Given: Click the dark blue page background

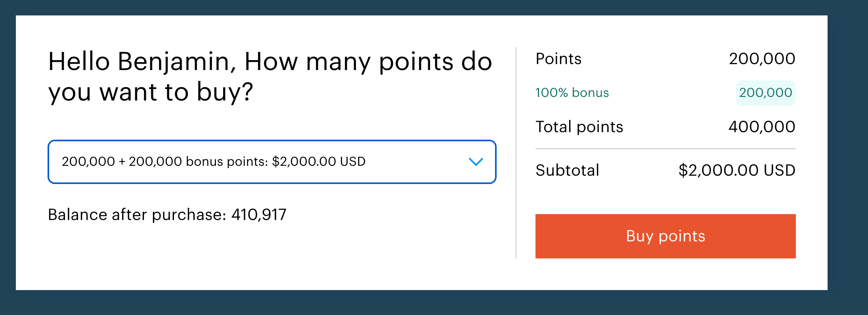Looking at the screenshot, I should tap(434, 303).
